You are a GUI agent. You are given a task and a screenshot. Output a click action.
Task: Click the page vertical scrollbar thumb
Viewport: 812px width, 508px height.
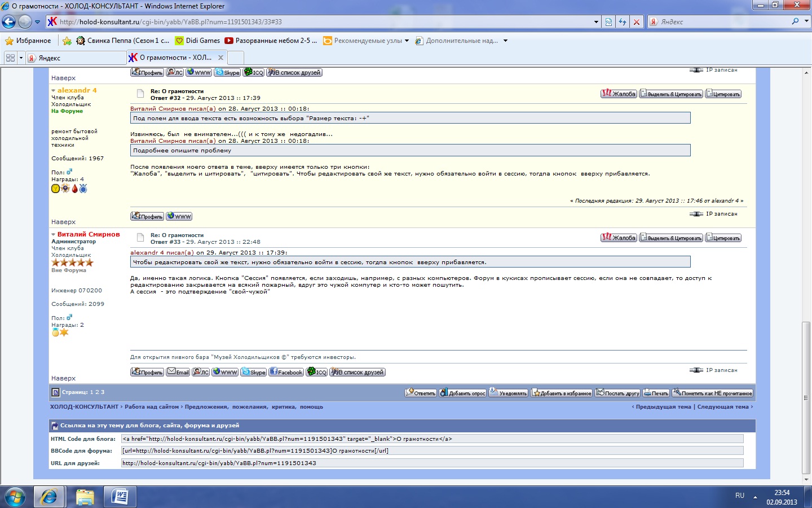coord(806,397)
